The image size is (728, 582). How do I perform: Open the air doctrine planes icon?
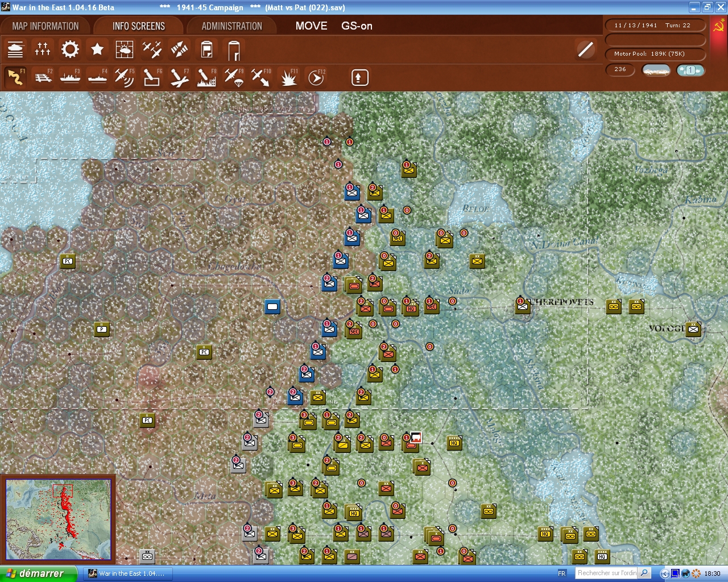[152, 50]
